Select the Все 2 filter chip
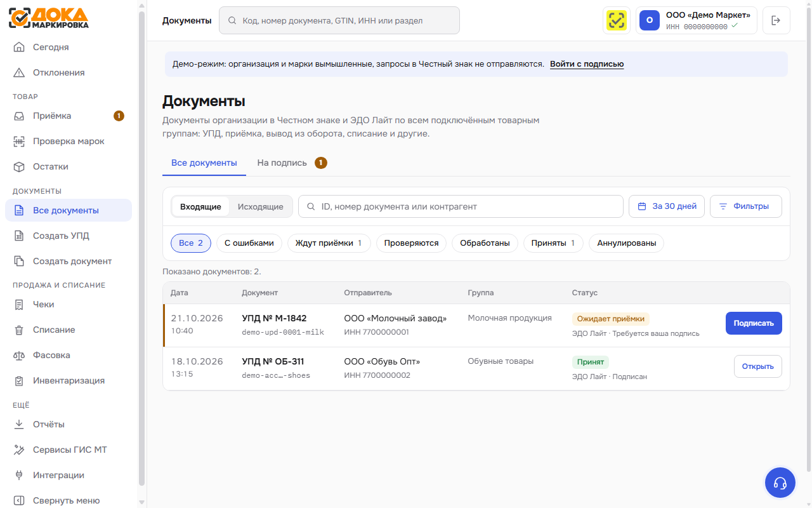812x508 pixels. pyautogui.click(x=191, y=243)
